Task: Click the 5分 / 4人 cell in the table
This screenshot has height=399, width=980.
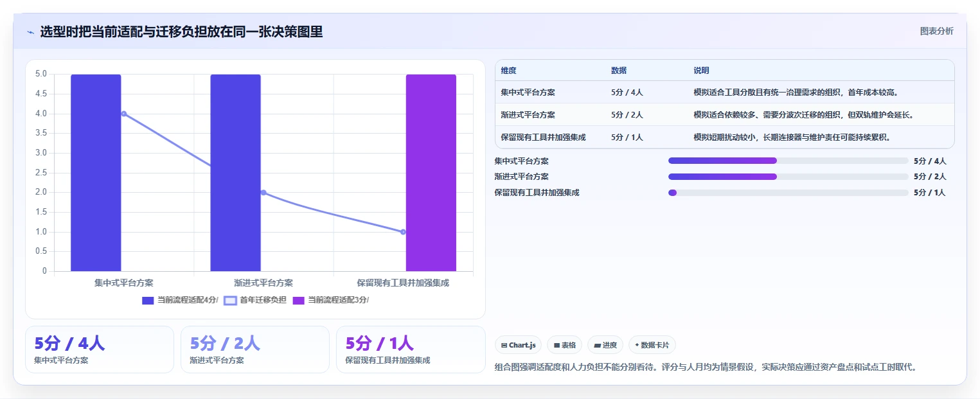Action: pos(627,93)
